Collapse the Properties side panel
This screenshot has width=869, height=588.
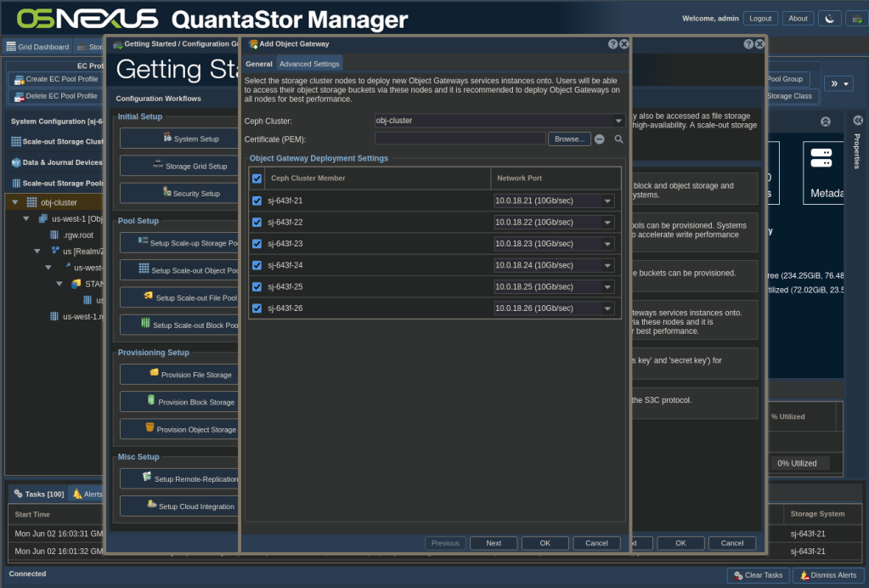point(857,121)
